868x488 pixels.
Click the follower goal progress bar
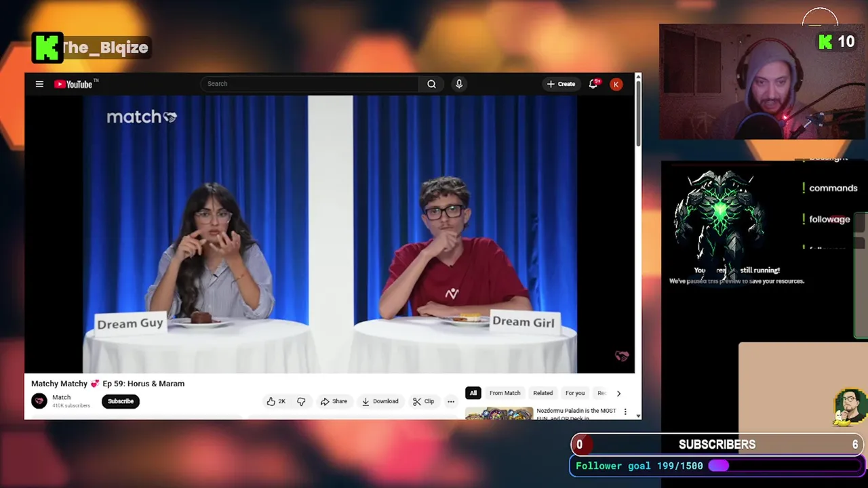(x=785, y=466)
